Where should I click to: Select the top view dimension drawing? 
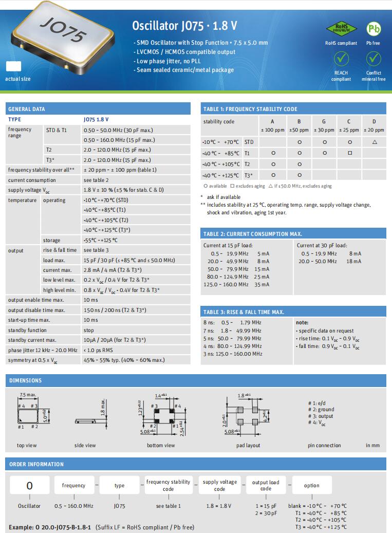pyautogui.click(x=28, y=416)
